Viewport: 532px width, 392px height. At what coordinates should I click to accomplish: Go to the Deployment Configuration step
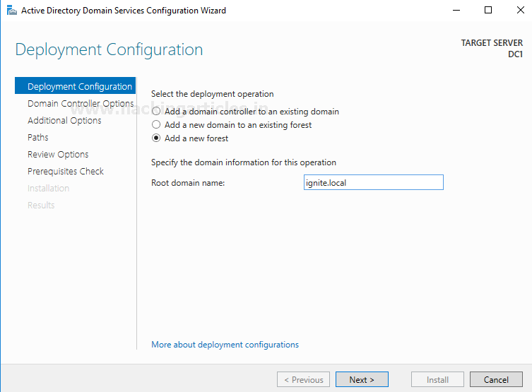point(79,87)
